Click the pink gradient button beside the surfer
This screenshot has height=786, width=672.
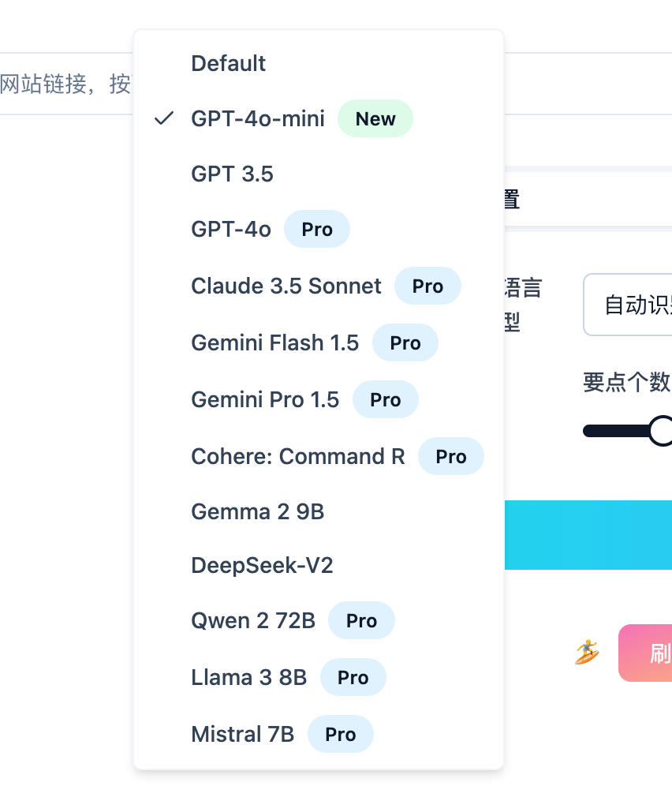point(647,653)
